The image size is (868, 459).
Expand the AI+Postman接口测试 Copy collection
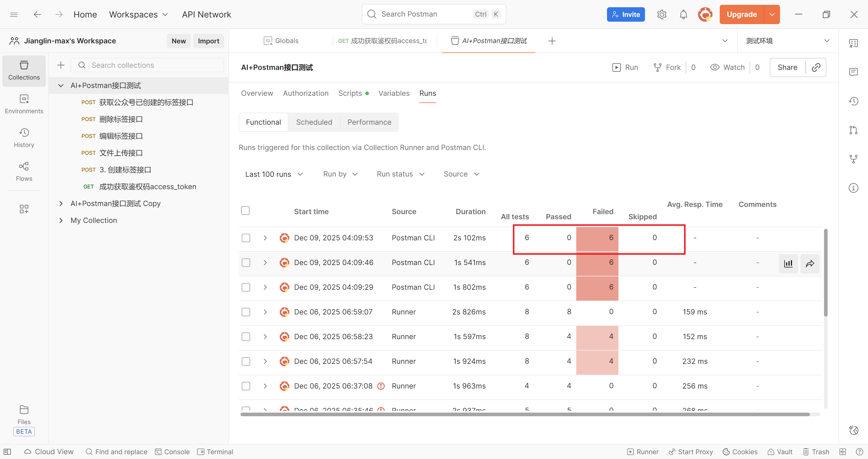tap(61, 203)
